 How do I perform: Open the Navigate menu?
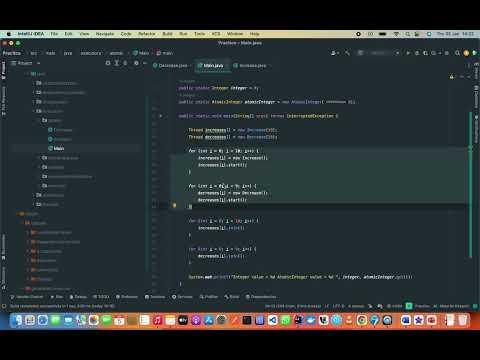[105, 34]
